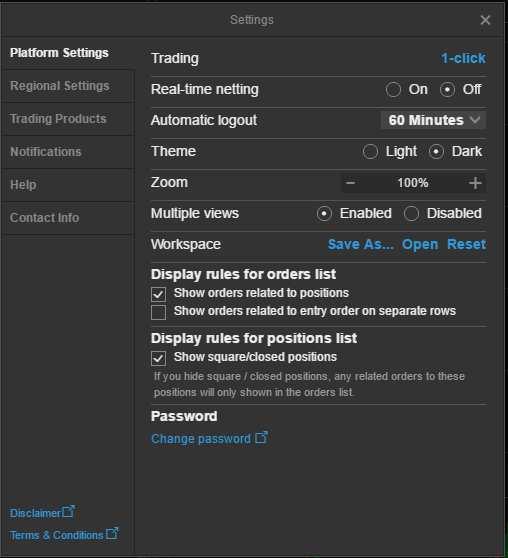Image resolution: width=508 pixels, height=558 pixels.
Task: Switch to Trading Products tab
Action: (x=58, y=119)
